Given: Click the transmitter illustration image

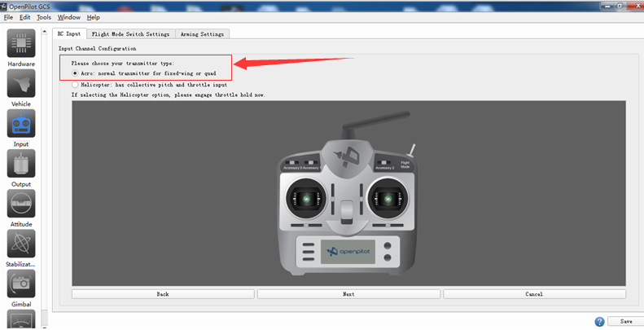Looking at the screenshot, I should coord(348,193).
